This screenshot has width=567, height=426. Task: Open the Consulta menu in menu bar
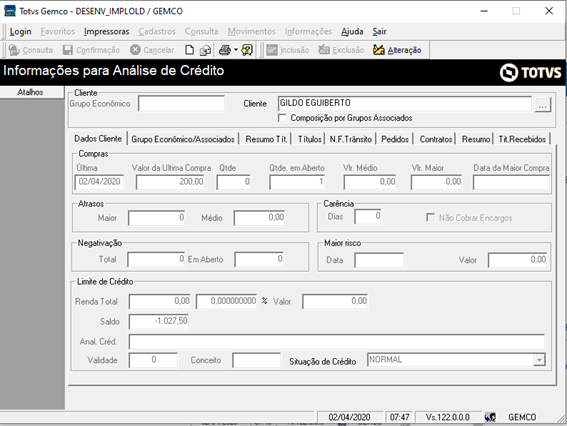[x=201, y=31]
